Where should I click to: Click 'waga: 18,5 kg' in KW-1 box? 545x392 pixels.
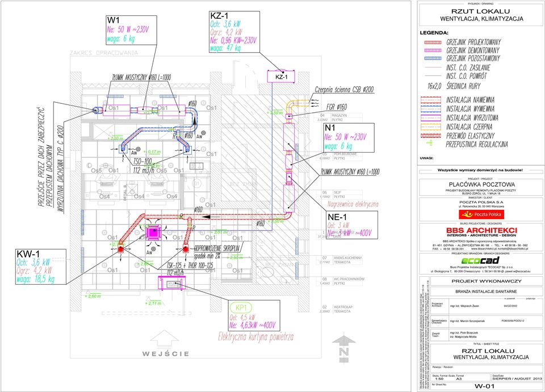tap(35, 279)
